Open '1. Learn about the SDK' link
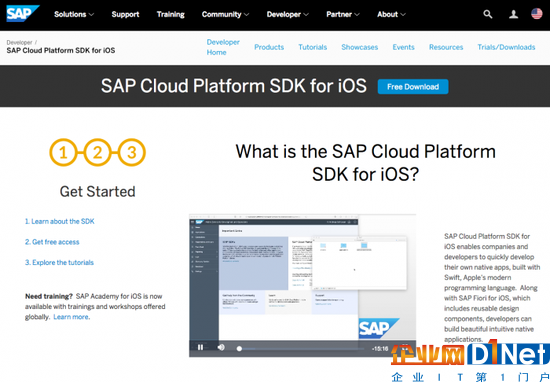 60,221
